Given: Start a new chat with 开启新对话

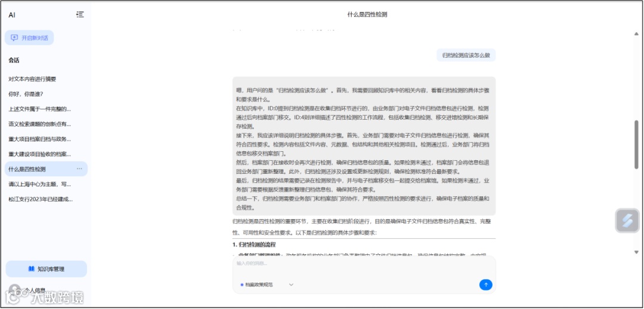Looking at the screenshot, I should pos(29,38).
